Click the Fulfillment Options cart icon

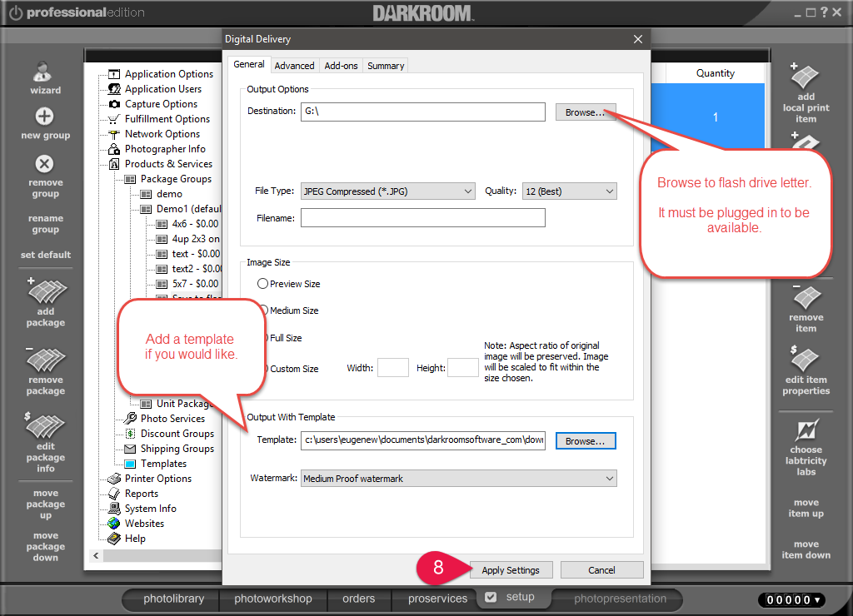(113, 119)
